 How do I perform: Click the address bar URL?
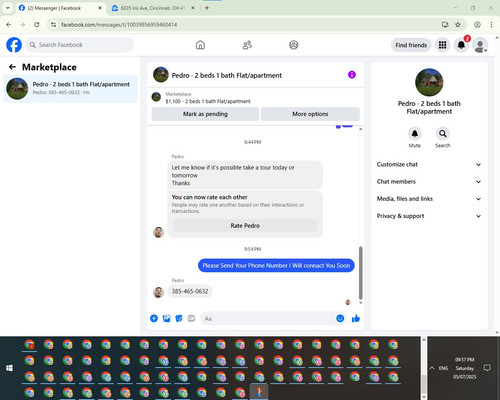(119, 25)
